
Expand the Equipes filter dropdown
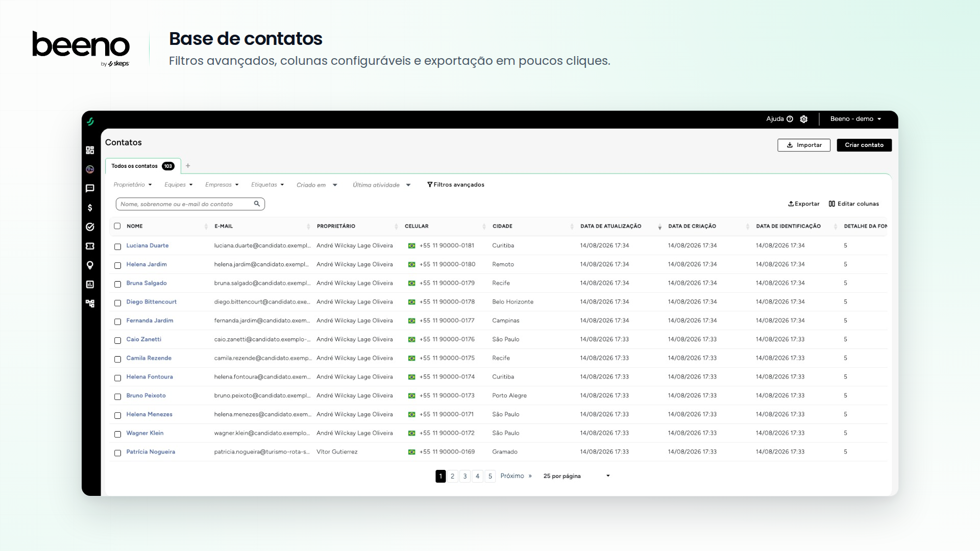[x=179, y=185]
